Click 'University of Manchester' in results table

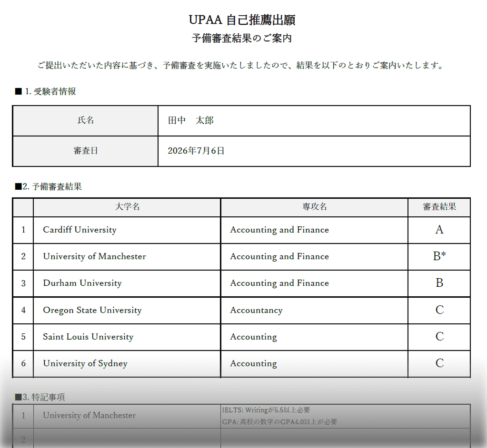point(127,256)
